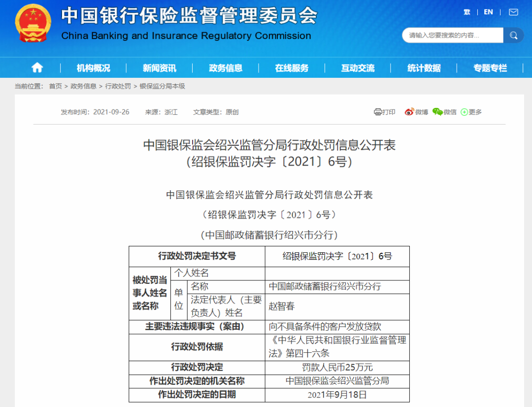Screen dimensions: 532x407
Task: Open the 专题专栏 menu
Action: [490, 68]
